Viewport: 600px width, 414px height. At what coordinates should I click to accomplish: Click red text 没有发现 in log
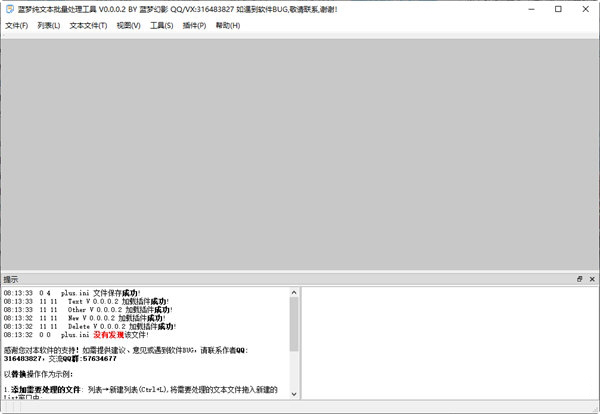(x=109, y=335)
